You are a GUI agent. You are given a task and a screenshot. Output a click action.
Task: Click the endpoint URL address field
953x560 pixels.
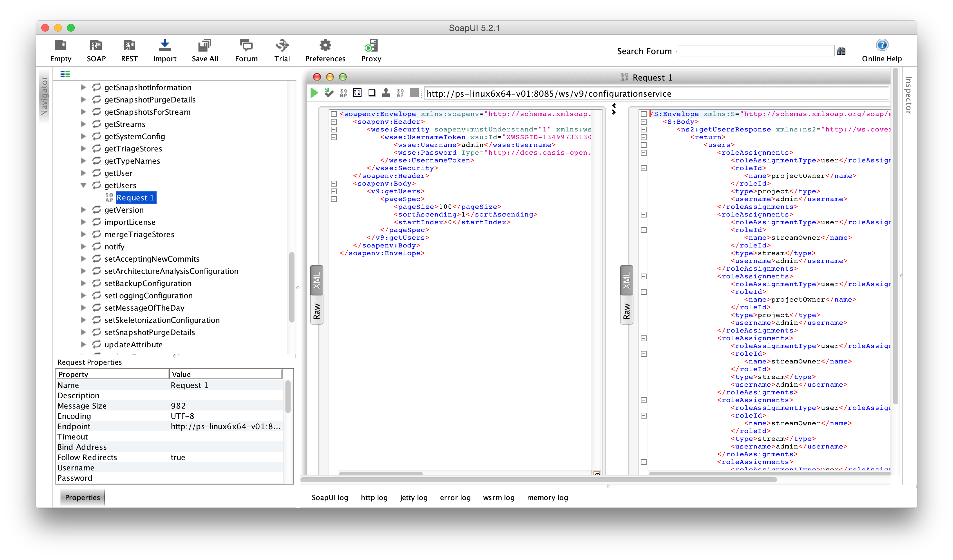coord(643,93)
